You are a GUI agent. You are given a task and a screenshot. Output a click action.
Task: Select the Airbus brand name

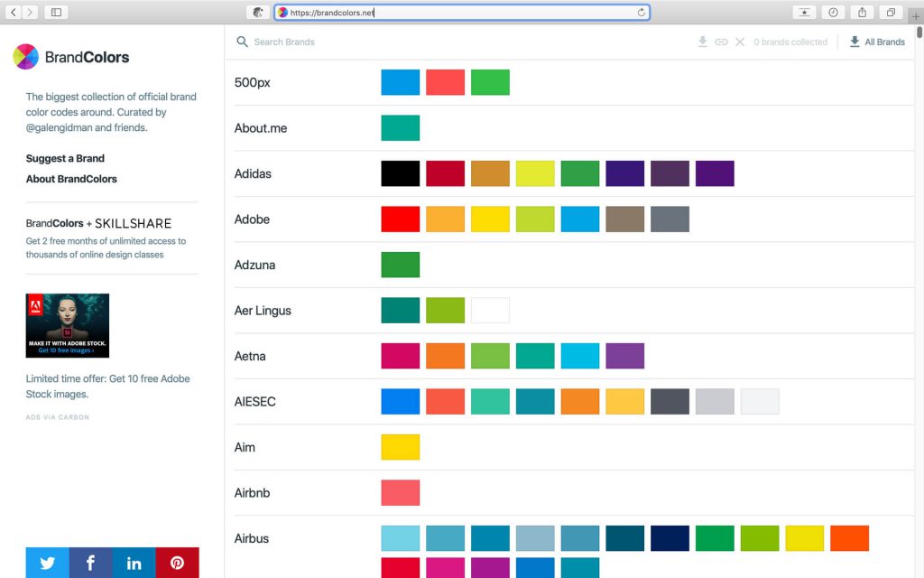(x=251, y=538)
